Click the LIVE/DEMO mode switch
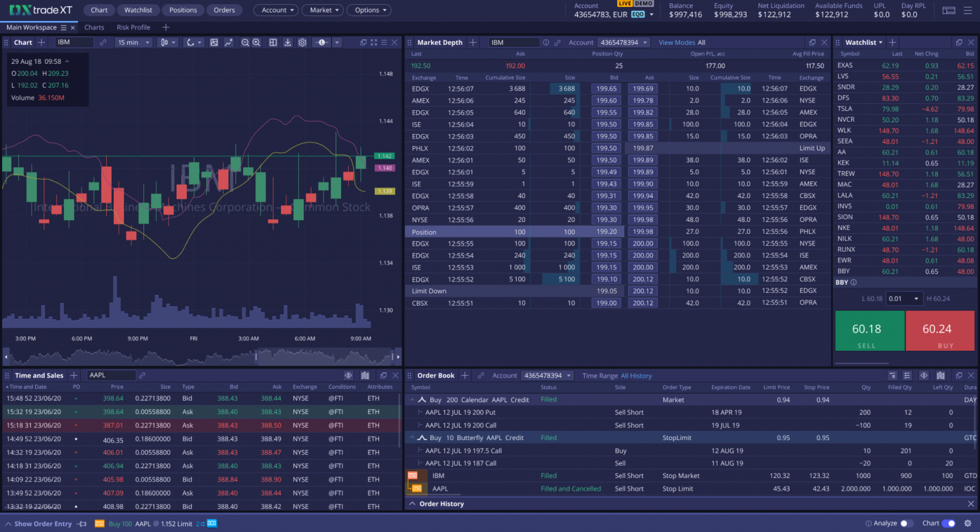The height and width of the screenshot is (532, 980). click(634, 3)
